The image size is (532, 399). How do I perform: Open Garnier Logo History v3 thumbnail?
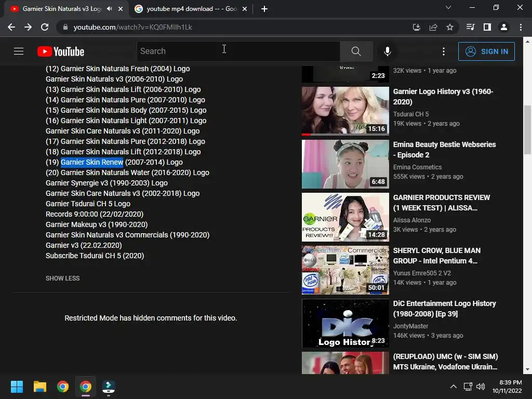(x=345, y=111)
